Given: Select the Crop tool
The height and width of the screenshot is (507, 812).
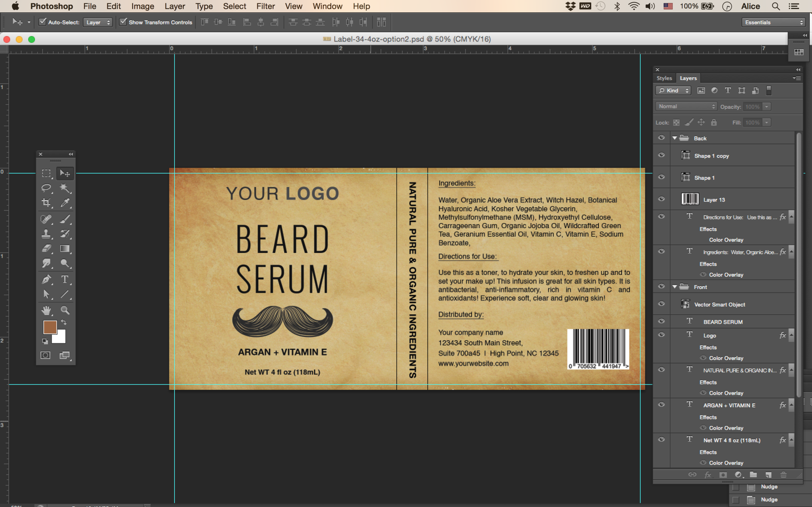Looking at the screenshot, I should [46, 202].
